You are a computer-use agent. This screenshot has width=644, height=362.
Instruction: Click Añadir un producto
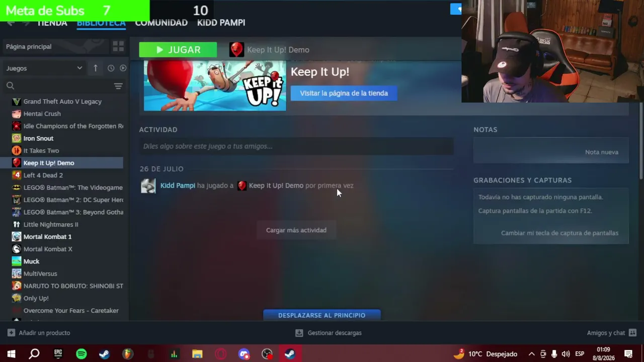(x=39, y=333)
